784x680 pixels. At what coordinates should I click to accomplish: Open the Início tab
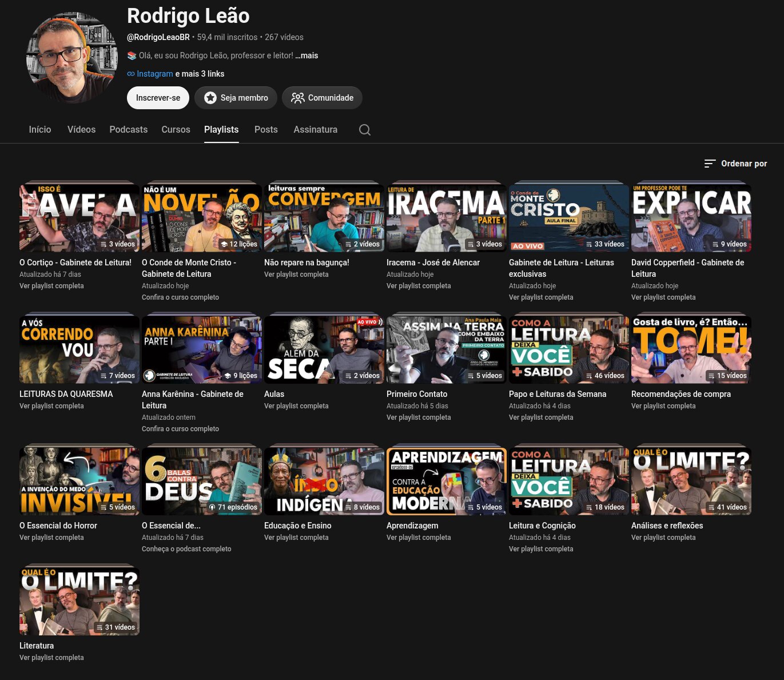[x=40, y=130]
